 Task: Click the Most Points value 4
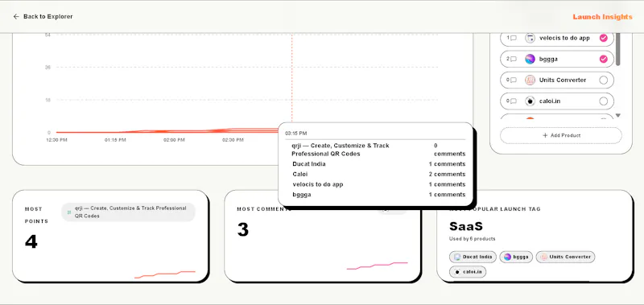tap(31, 242)
